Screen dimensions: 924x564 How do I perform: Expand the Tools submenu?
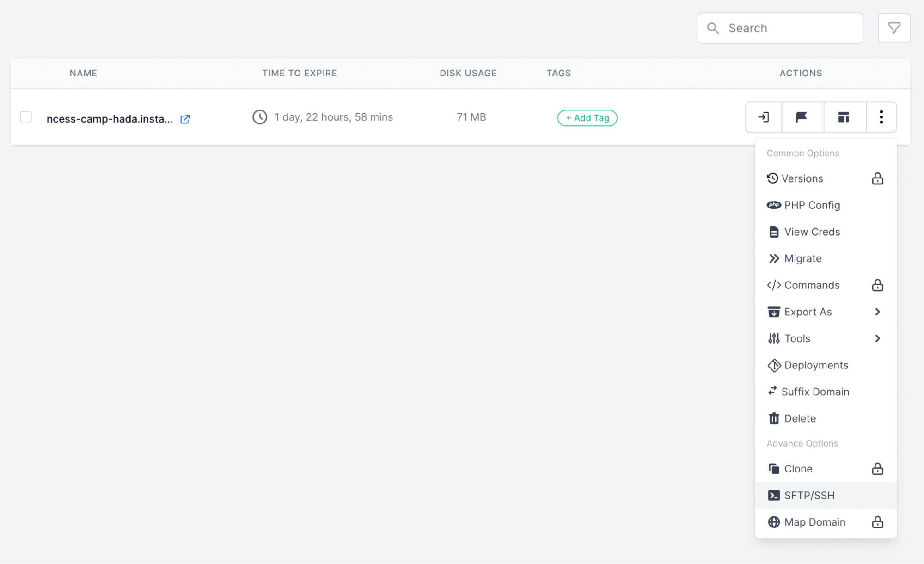pyautogui.click(x=877, y=338)
